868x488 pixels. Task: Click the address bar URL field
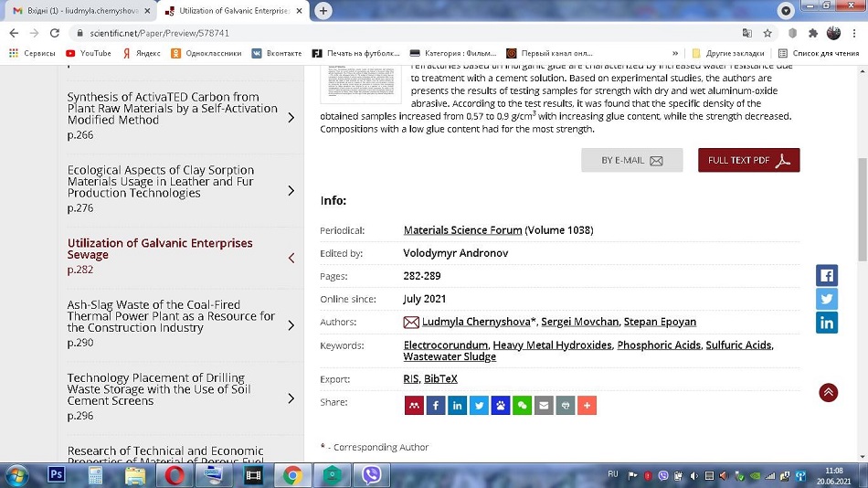(x=365, y=33)
